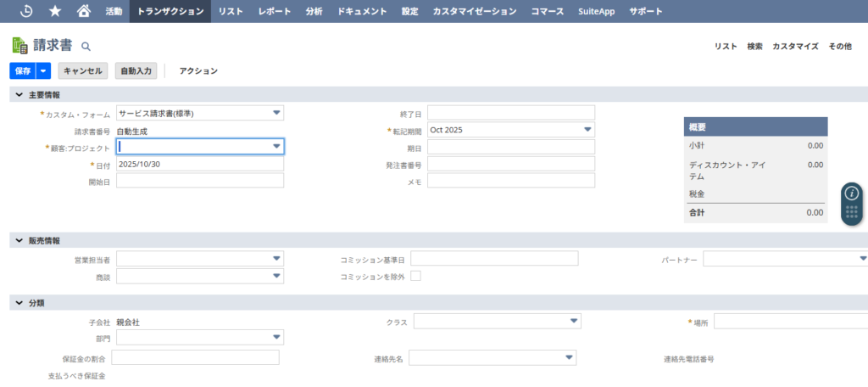The width and height of the screenshot is (868, 387).
Task: Expand the 営業担当者 dropdown list
Action: click(276, 259)
